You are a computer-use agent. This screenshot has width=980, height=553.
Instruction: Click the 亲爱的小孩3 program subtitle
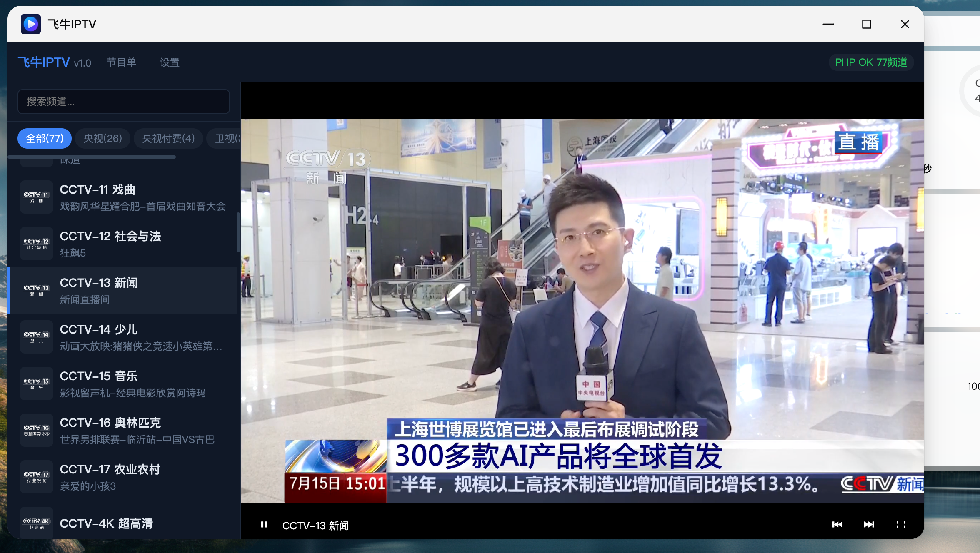[x=88, y=486]
